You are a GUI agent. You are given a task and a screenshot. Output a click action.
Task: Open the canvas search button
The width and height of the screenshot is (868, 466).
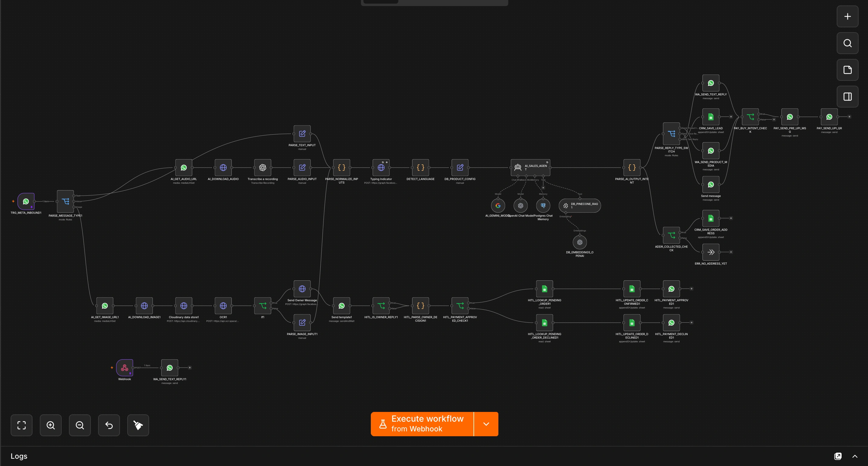click(847, 43)
